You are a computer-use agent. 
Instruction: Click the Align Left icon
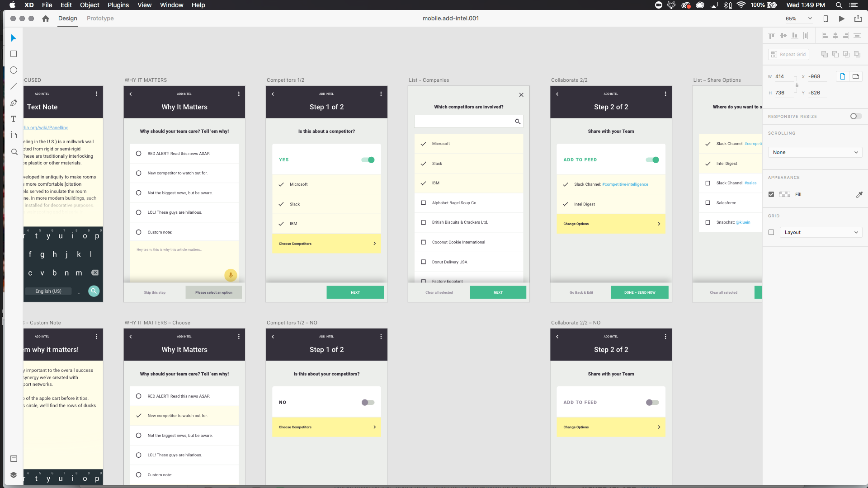coord(824,35)
